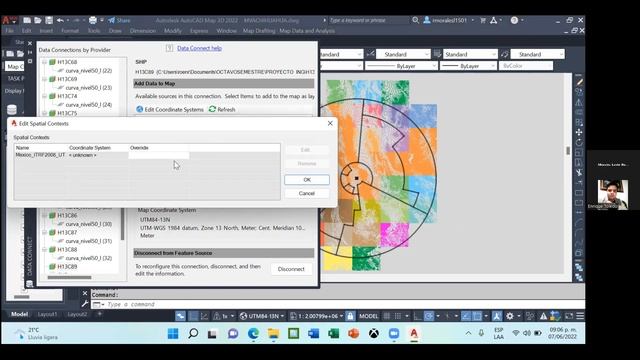Click the Move cross icon in right toolbar

click(x=579, y=132)
